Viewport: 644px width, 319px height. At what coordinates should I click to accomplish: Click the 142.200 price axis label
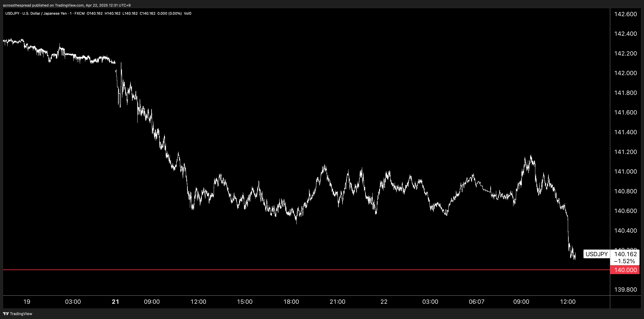625,53
